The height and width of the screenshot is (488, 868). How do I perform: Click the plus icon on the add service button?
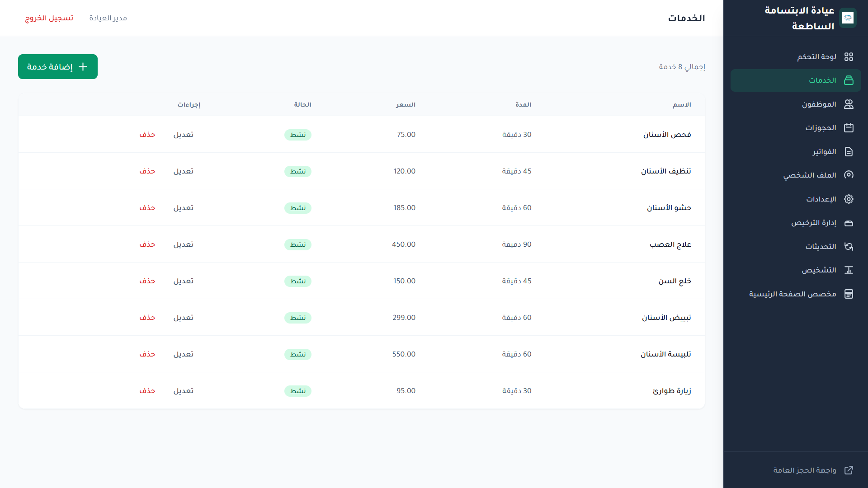point(83,67)
